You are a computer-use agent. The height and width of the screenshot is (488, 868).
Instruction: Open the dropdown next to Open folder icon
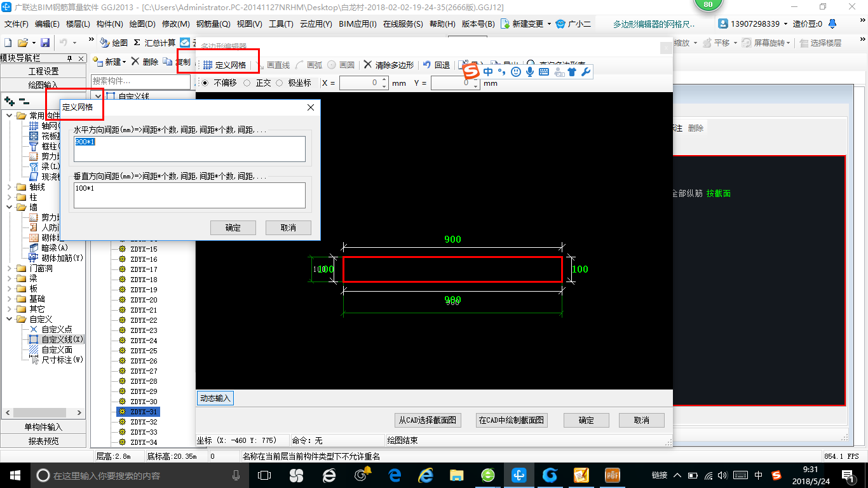32,43
